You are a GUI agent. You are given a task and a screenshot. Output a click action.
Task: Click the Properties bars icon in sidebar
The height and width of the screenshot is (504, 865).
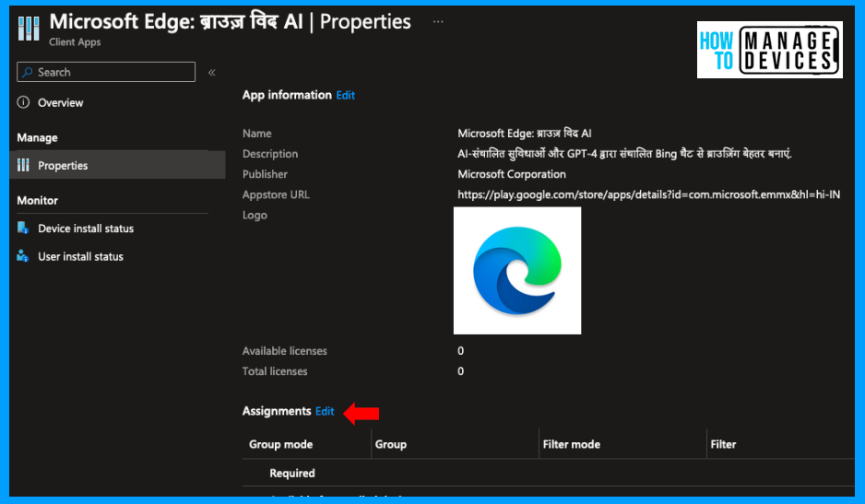pos(23,165)
